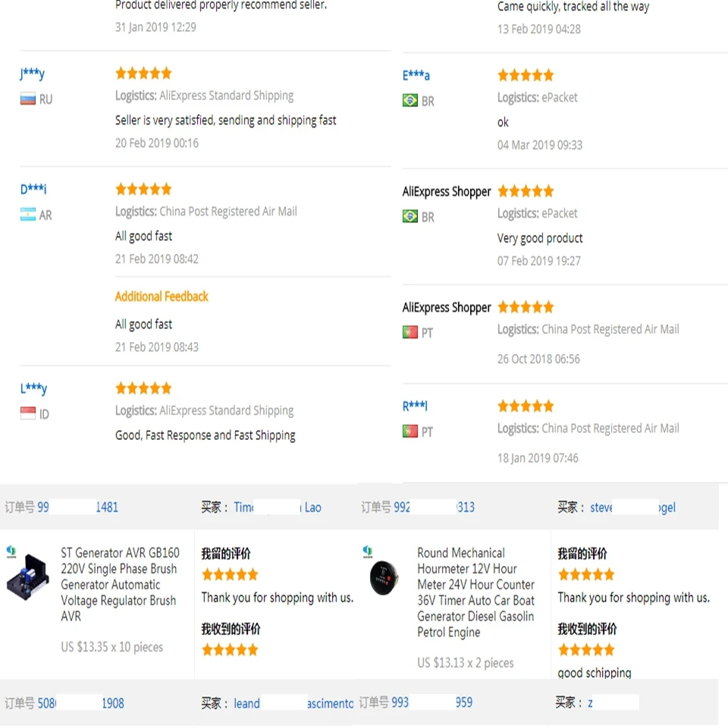Open the order number ending in 1481

coord(107,507)
